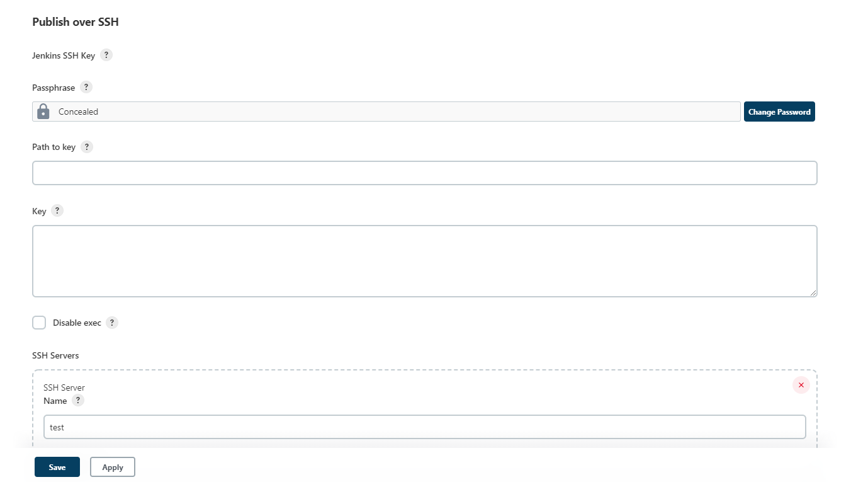Image resolution: width=868 pixels, height=482 pixels.
Task: Select the SSH Server Name field containing test
Action: [x=424, y=427]
